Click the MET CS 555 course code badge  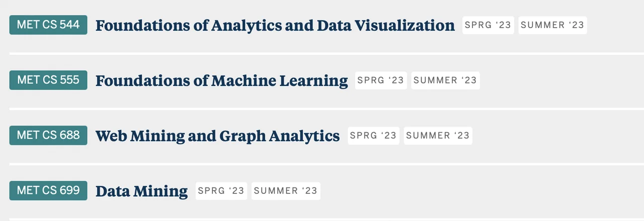48,80
